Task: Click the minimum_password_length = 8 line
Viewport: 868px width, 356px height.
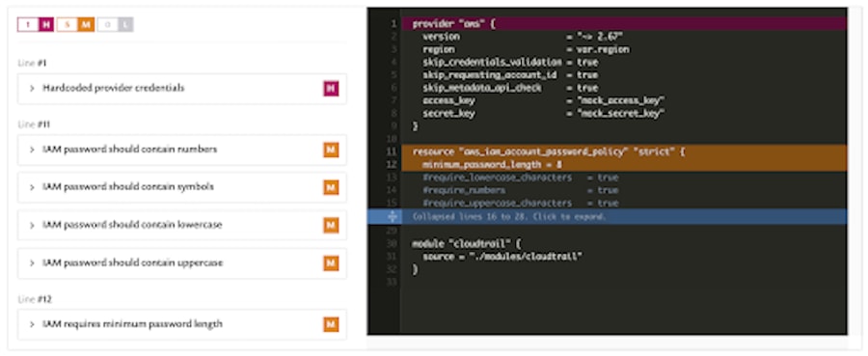Action: pos(624,164)
